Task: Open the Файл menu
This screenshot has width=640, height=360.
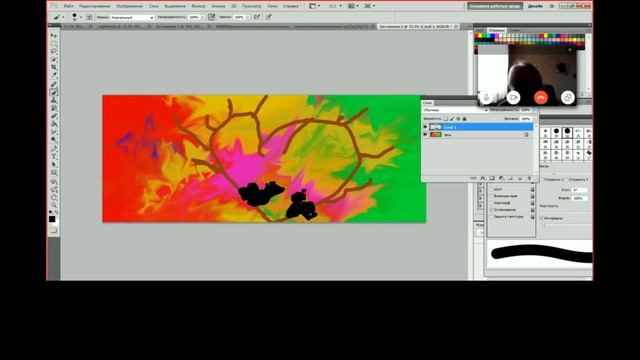Action: (x=69, y=6)
